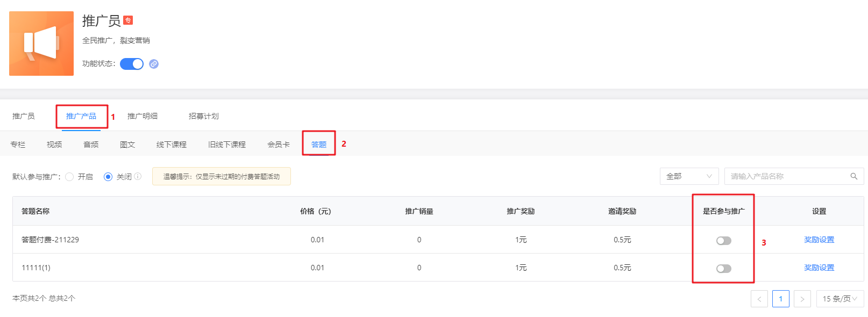Click the search magnifier icon in product field

[853, 176]
